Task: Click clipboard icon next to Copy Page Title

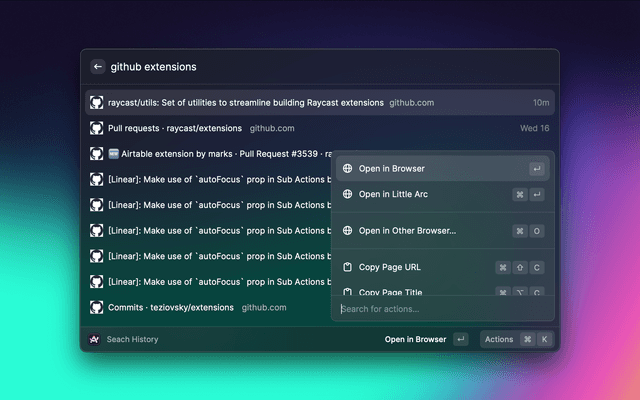Action: click(347, 292)
